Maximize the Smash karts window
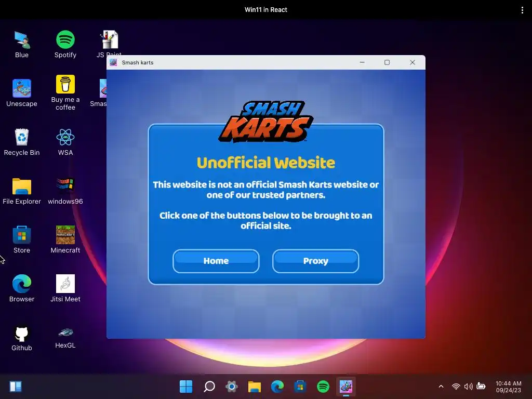This screenshot has width=532, height=399. (x=387, y=62)
